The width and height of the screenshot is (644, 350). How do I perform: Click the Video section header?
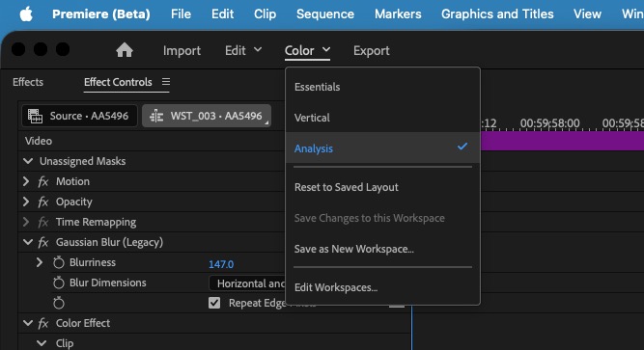39,141
